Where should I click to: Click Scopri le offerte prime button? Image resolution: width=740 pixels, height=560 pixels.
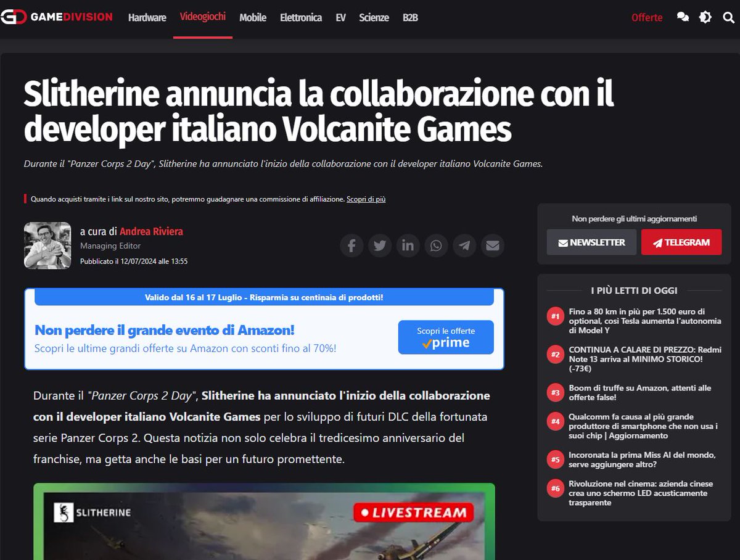tap(446, 337)
